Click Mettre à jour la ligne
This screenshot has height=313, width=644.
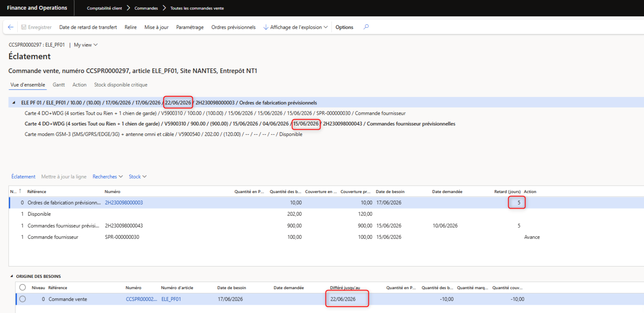[64, 177]
